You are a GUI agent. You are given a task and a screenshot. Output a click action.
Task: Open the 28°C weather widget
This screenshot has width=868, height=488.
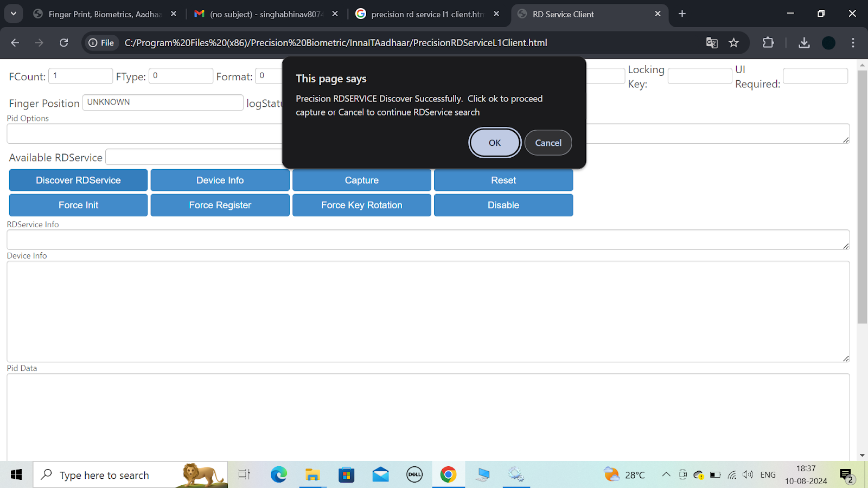(624, 475)
